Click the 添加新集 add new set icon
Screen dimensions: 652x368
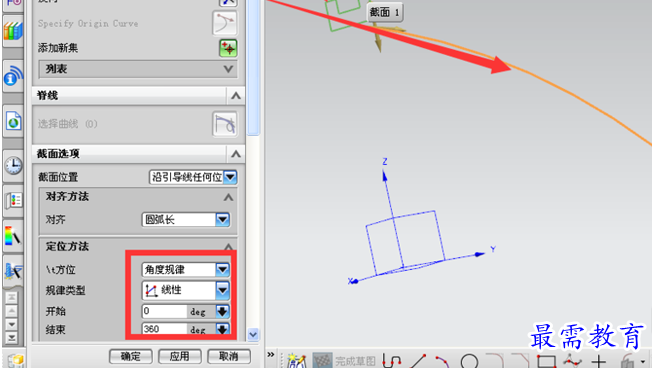pos(228,48)
